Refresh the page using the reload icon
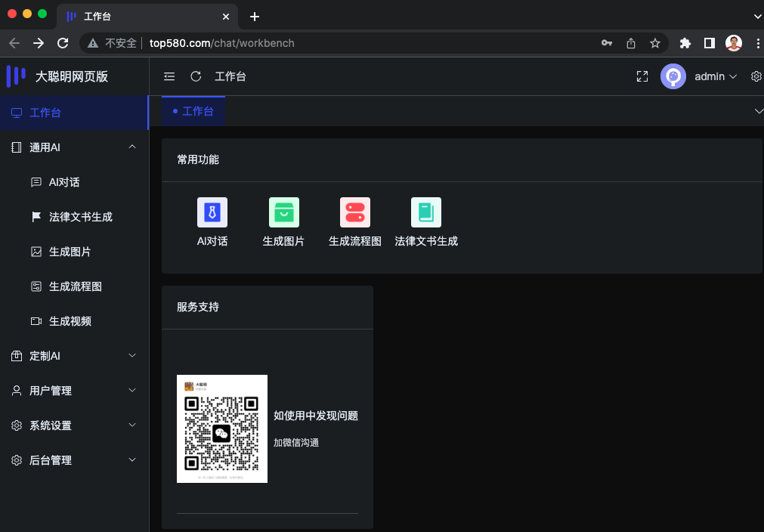Viewport: 764px width, 532px height. [x=196, y=76]
